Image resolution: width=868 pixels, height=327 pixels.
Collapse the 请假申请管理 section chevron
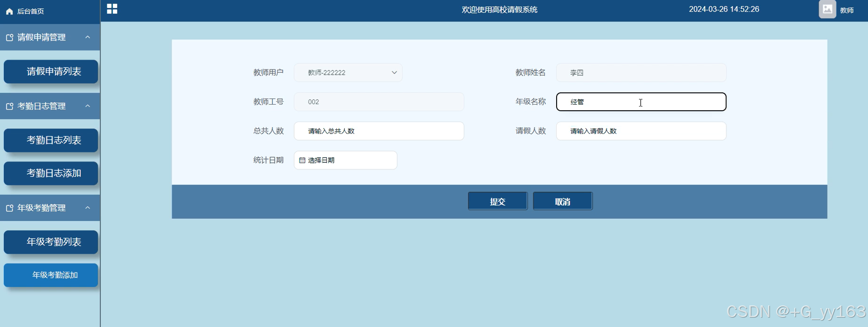(88, 37)
